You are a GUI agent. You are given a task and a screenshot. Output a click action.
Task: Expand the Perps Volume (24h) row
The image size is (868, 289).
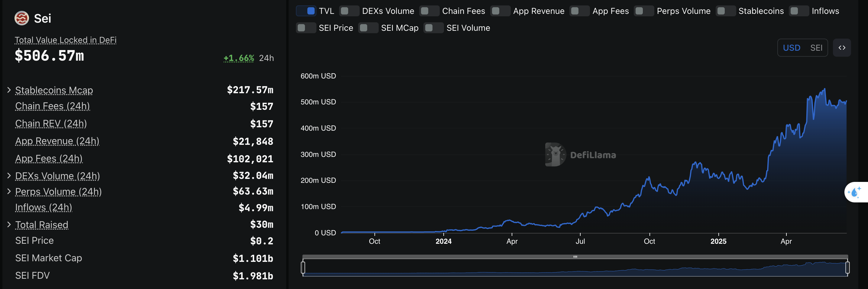(x=9, y=192)
